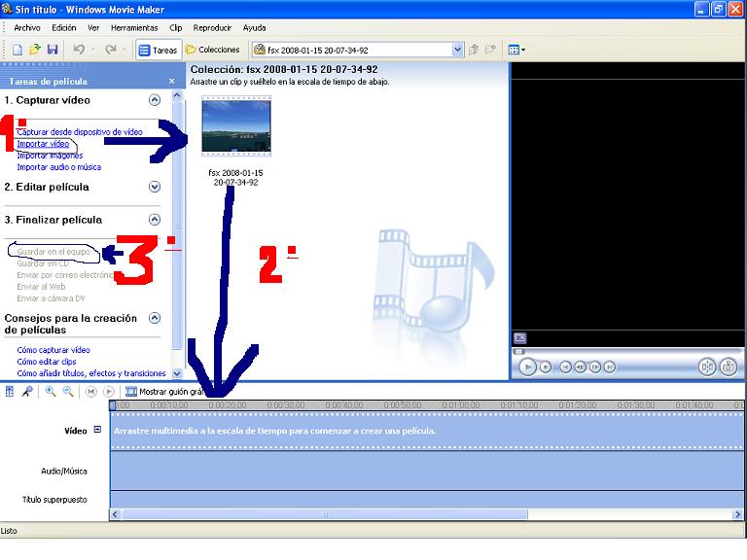Open the Archivo menu
Viewport: 747px width, 560px height.
[27, 27]
